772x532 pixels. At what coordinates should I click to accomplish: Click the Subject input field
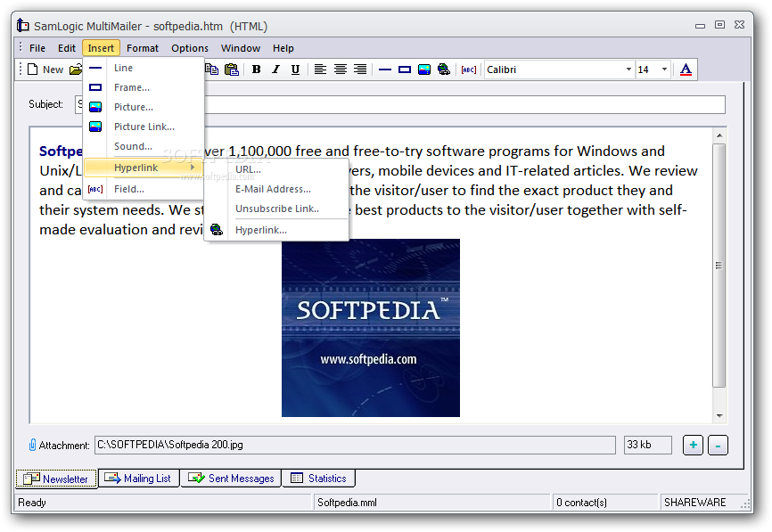pyautogui.click(x=399, y=105)
